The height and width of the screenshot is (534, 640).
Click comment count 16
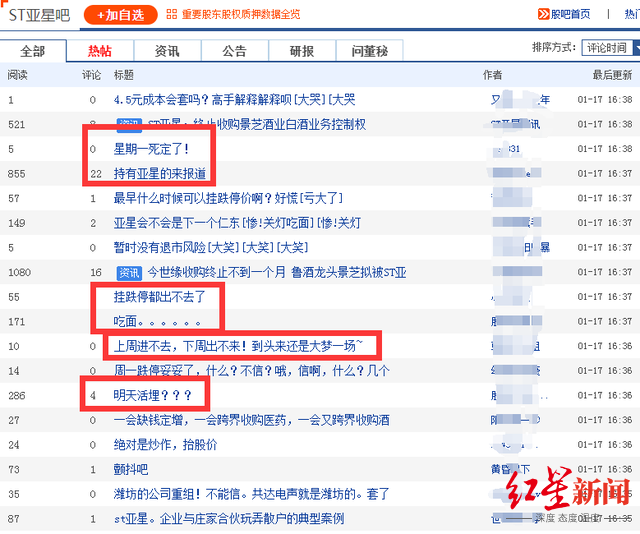tap(96, 272)
